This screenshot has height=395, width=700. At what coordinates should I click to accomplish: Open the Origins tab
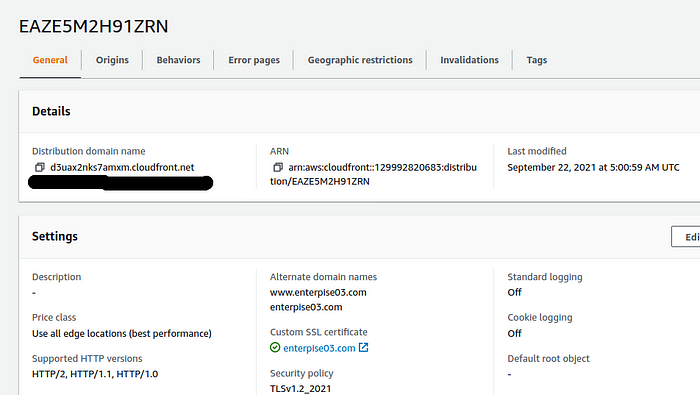click(112, 60)
